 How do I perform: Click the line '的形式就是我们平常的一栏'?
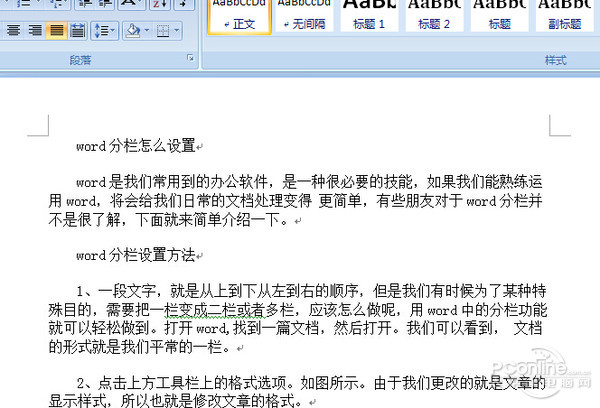[140, 347]
